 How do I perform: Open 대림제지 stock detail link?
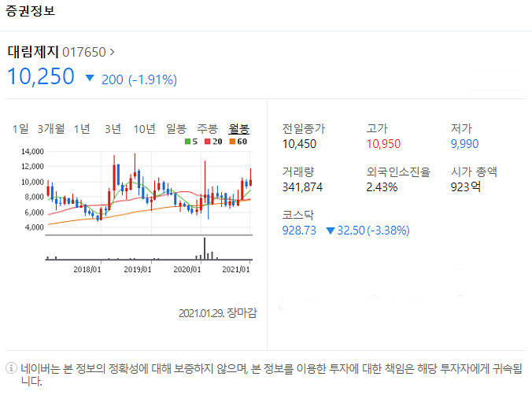(x=33, y=52)
